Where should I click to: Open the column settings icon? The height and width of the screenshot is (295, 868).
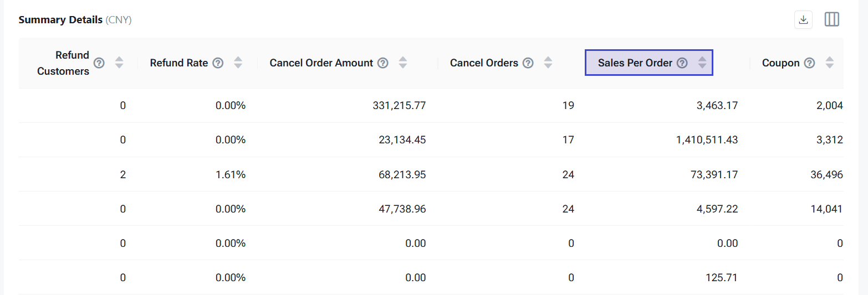click(x=831, y=20)
